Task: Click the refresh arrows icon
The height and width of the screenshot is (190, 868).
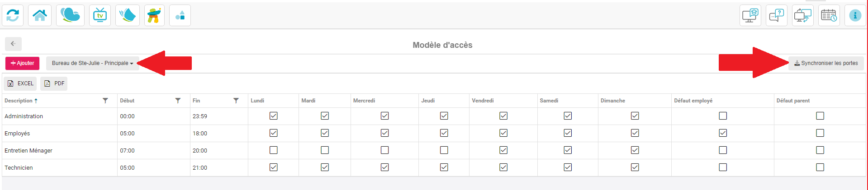Action: pyautogui.click(x=13, y=15)
